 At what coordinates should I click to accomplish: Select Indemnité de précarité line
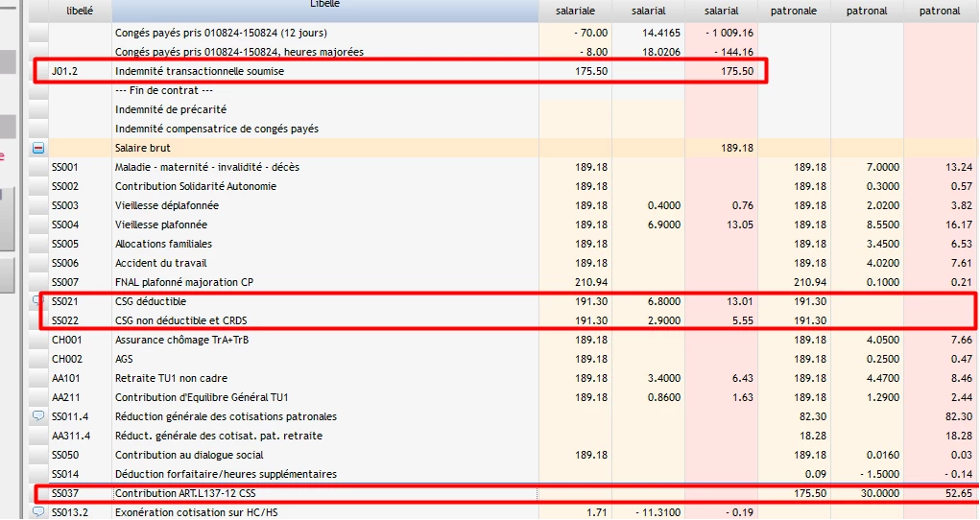pos(171,109)
